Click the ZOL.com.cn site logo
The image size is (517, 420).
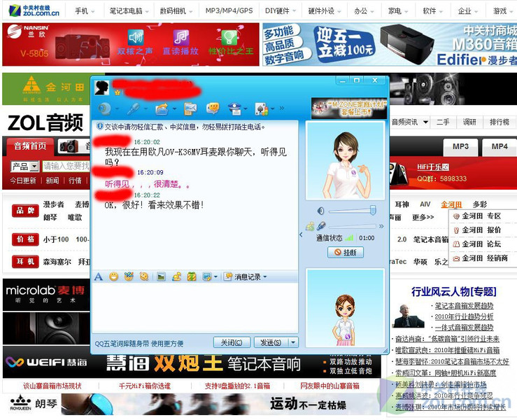[x=34, y=11]
